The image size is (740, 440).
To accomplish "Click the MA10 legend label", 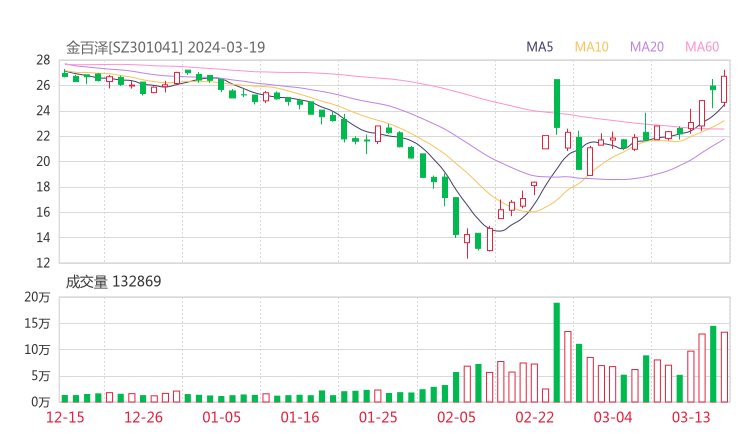I will click(x=591, y=47).
